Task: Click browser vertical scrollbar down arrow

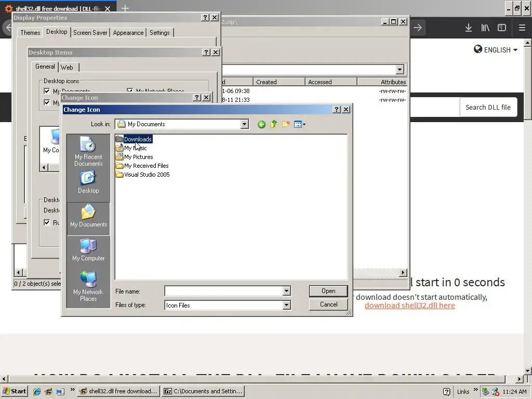Action: 527,371
